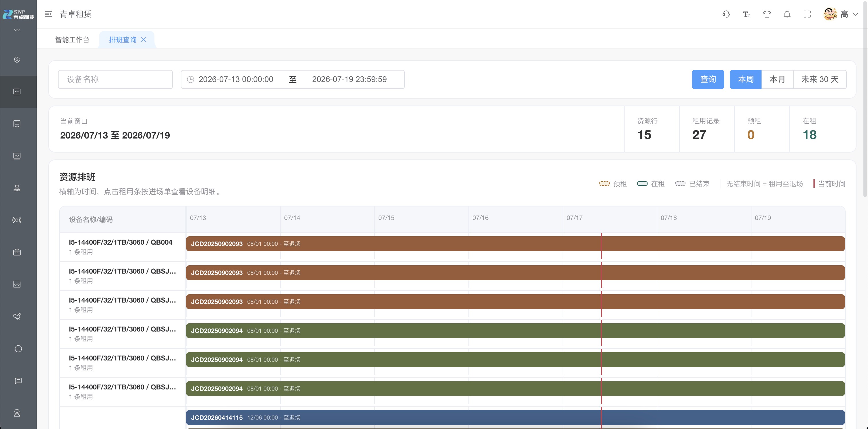Viewport: 868px width, 429px height.
Task: Open the code box sidebar icon
Action: pos(17,284)
